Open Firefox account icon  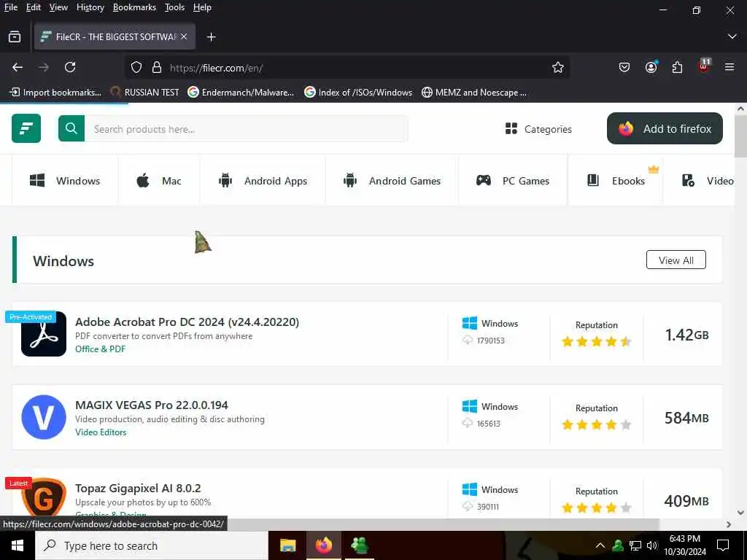click(x=651, y=67)
